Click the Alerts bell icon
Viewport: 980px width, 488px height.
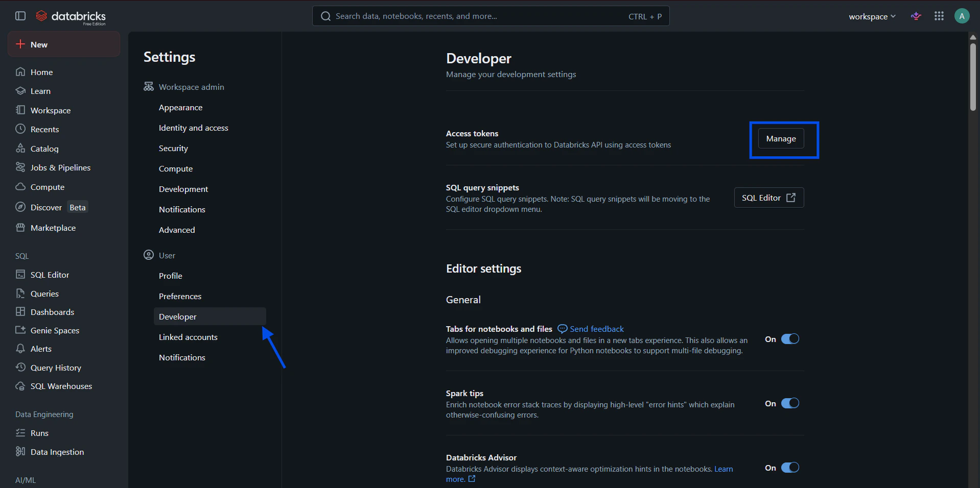(20, 349)
